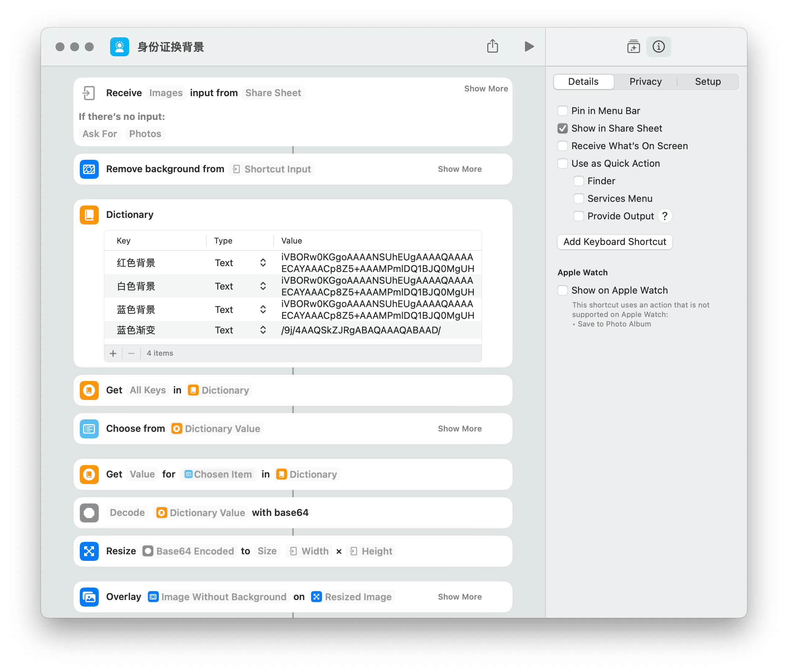Expand Show More on Remove background action
788x672 pixels.
coord(459,169)
